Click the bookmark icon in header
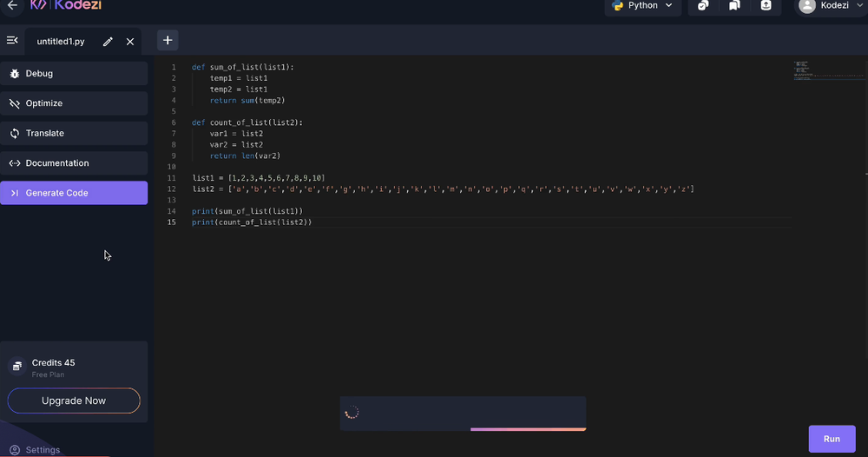The image size is (868, 457). click(734, 5)
